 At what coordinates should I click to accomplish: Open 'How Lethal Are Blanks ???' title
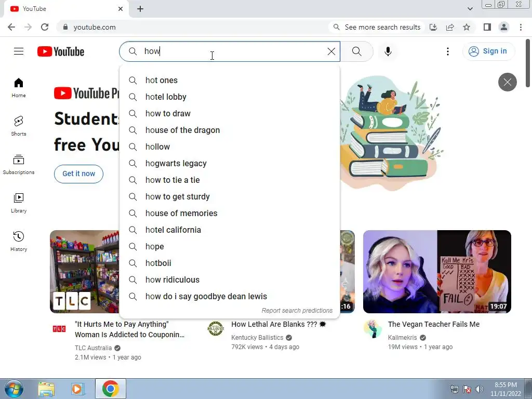point(278,324)
